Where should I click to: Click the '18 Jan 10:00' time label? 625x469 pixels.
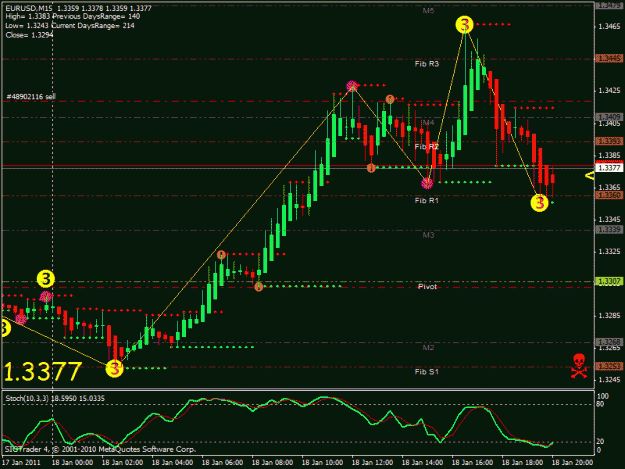point(322,462)
